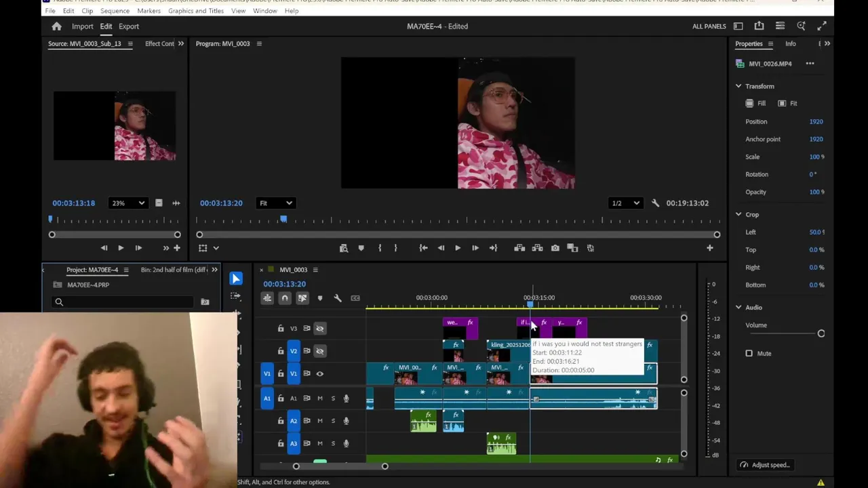Go to the Home screen icon

click(57, 26)
